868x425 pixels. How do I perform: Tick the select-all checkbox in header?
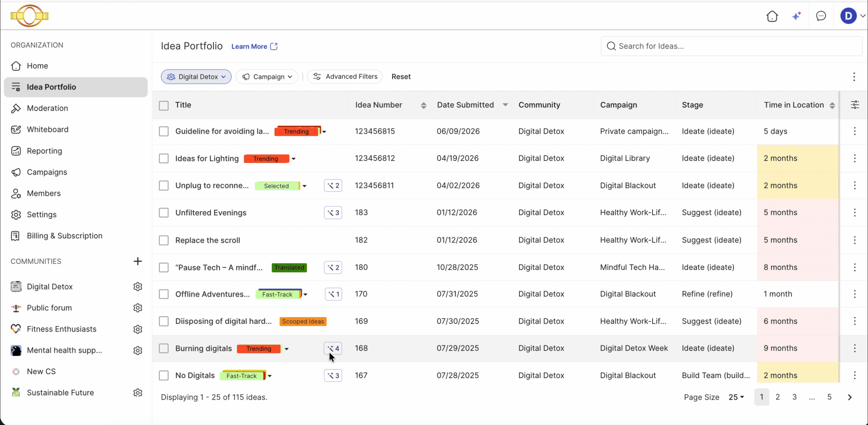point(164,105)
